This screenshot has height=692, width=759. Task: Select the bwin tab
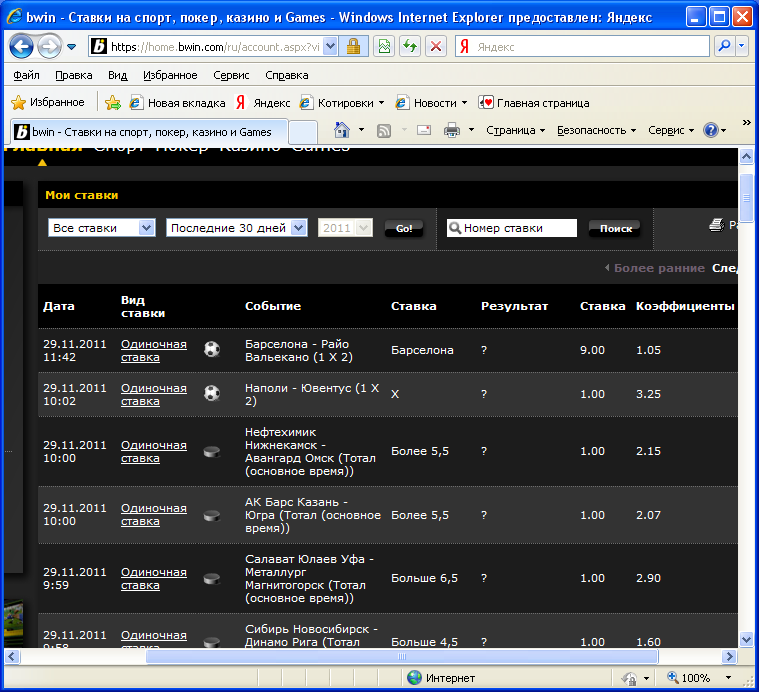(149, 132)
